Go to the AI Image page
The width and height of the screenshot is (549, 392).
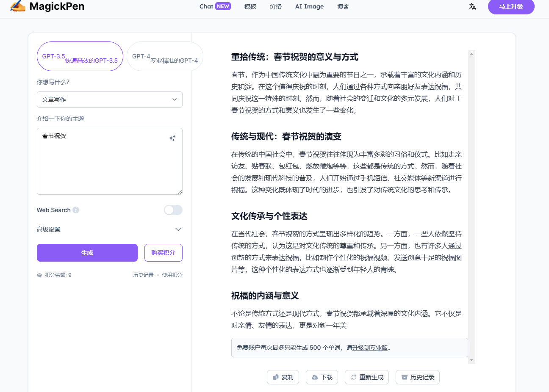pos(309,6)
